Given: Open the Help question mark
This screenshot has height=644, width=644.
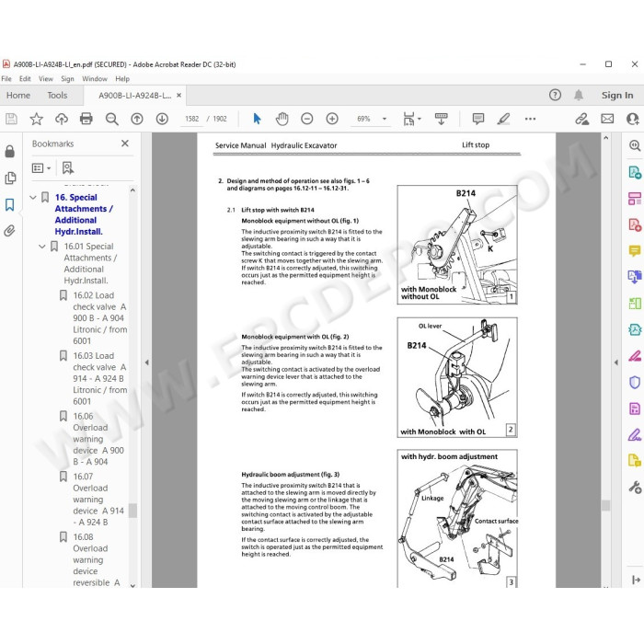Looking at the screenshot, I should [555, 96].
